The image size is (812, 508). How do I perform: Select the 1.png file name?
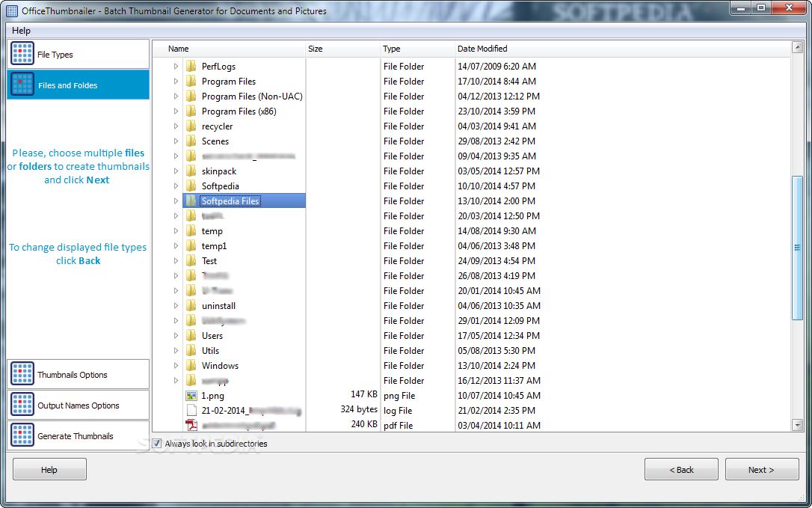click(x=213, y=396)
